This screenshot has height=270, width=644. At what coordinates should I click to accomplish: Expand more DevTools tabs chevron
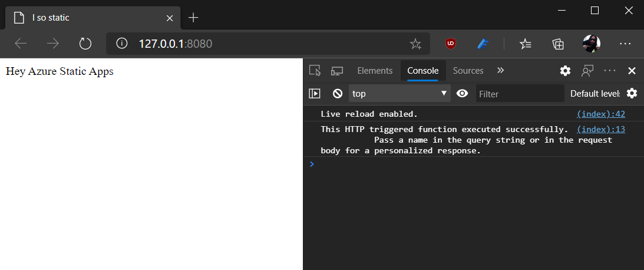500,70
